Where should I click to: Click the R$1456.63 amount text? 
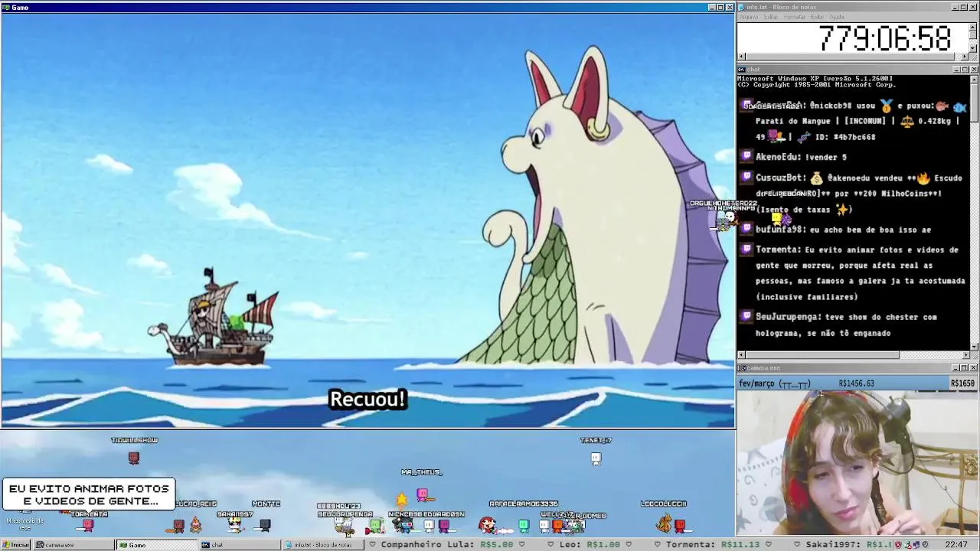pyautogui.click(x=857, y=383)
